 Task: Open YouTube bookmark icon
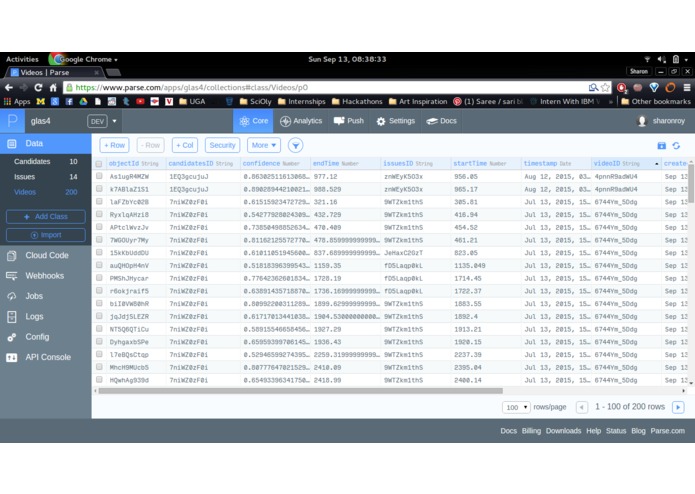[x=140, y=101]
